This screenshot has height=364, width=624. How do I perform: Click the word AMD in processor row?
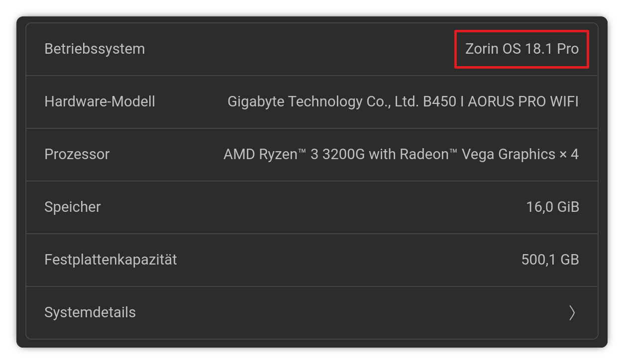239,154
